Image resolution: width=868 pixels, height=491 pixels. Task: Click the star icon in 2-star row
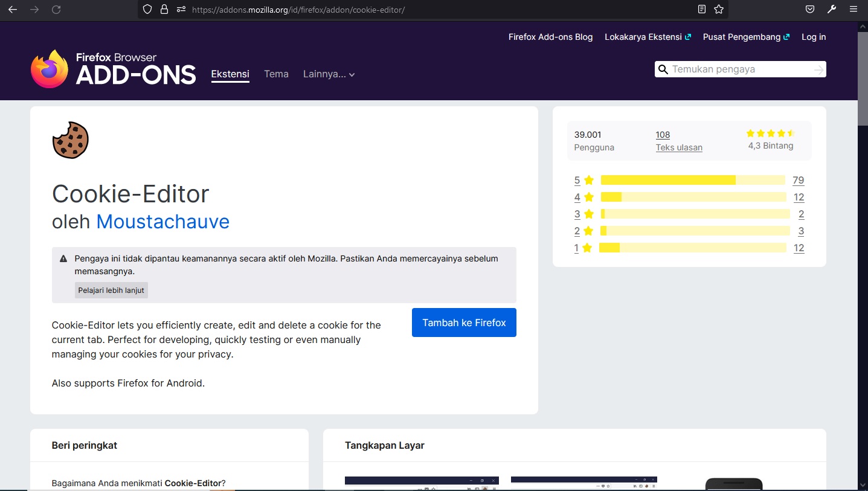(589, 231)
